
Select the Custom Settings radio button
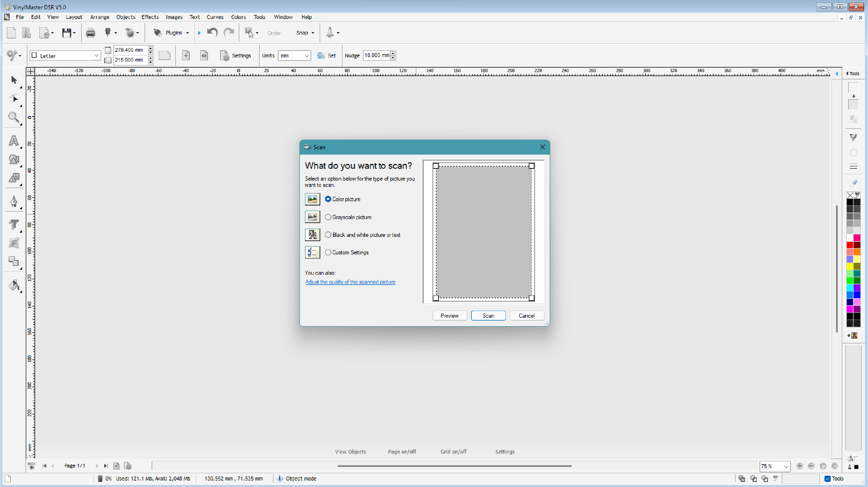[328, 252]
